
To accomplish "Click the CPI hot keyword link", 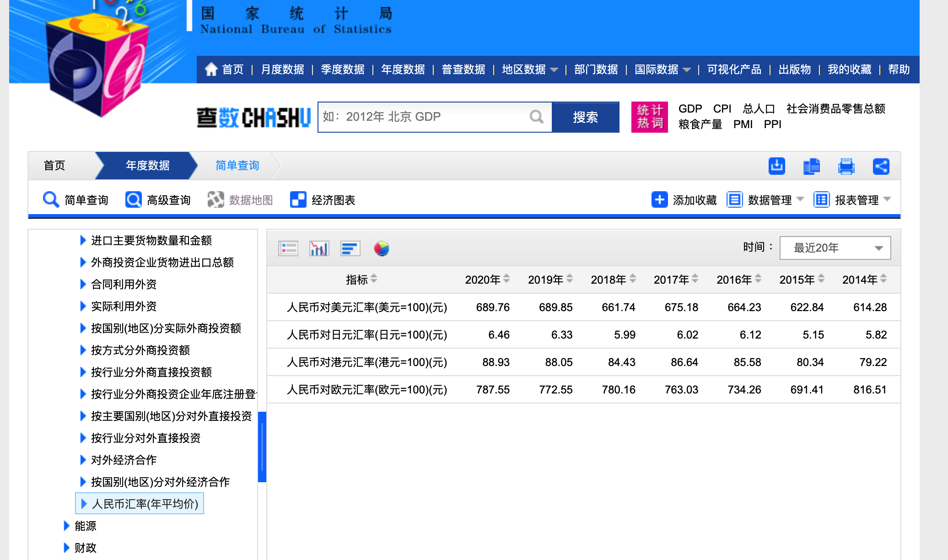I will click(722, 109).
